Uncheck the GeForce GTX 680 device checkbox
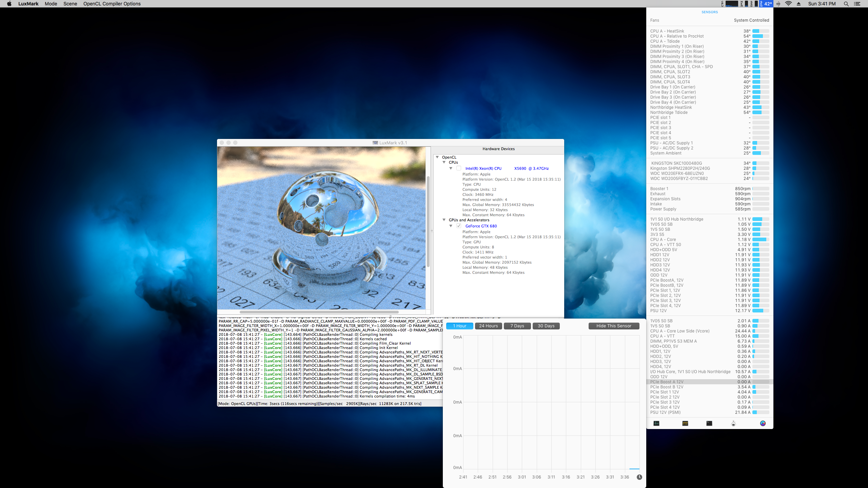 (x=459, y=226)
